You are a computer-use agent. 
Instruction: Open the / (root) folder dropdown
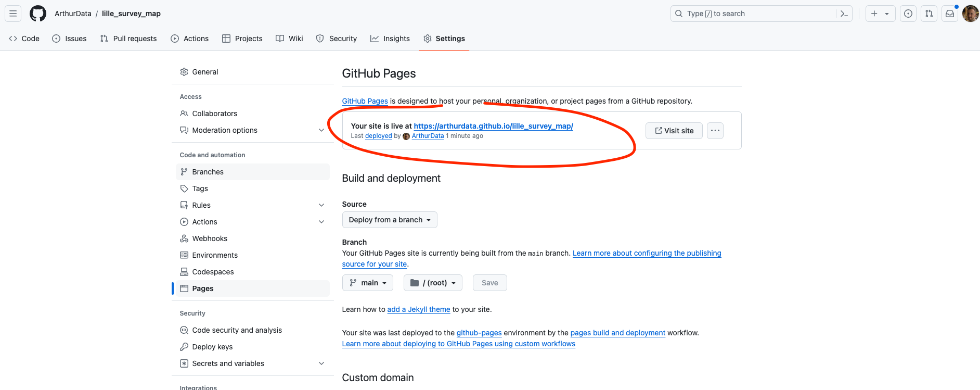point(433,283)
